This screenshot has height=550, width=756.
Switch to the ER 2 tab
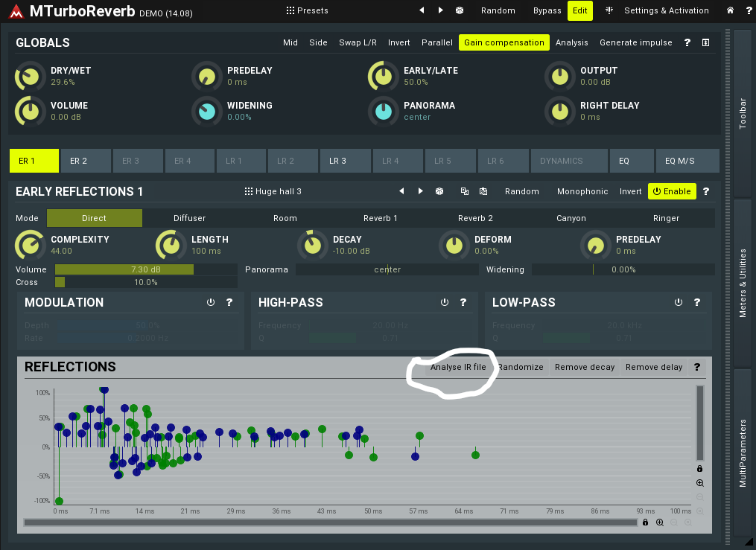pos(86,161)
